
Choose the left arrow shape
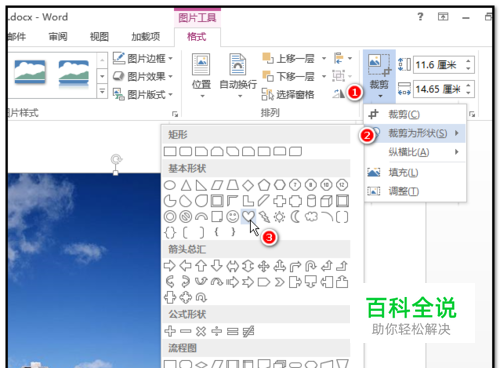click(x=186, y=266)
